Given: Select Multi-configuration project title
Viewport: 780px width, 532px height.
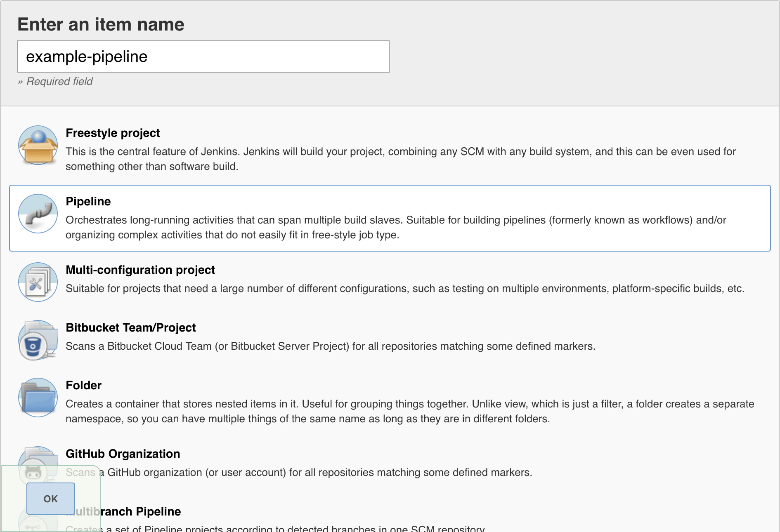Looking at the screenshot, I should click(140, 270).
